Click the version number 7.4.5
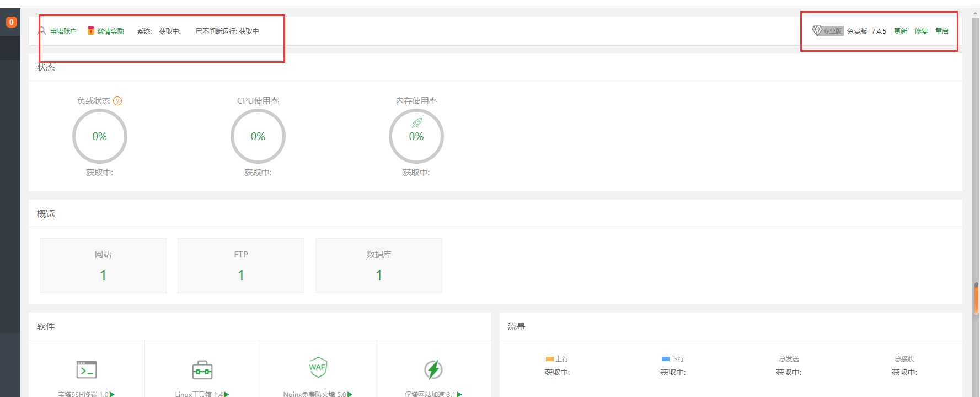Screen dimensions: 980x397 [879, 31]
